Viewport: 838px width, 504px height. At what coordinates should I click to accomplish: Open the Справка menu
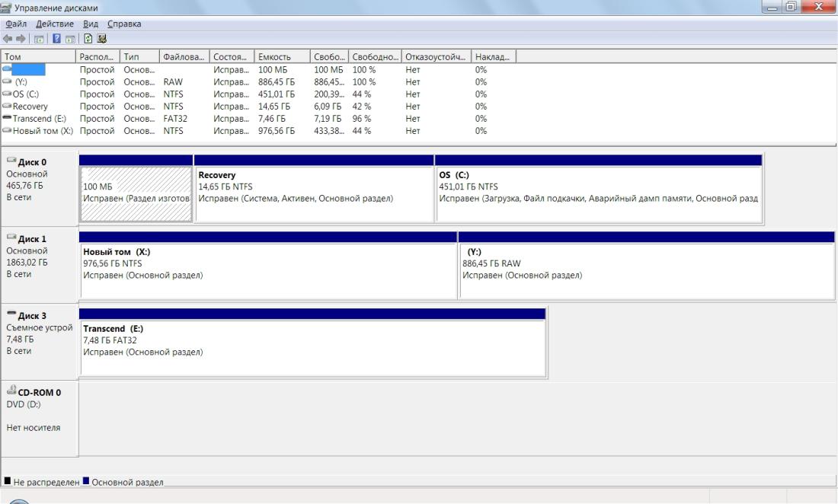(x=124, y=24)
